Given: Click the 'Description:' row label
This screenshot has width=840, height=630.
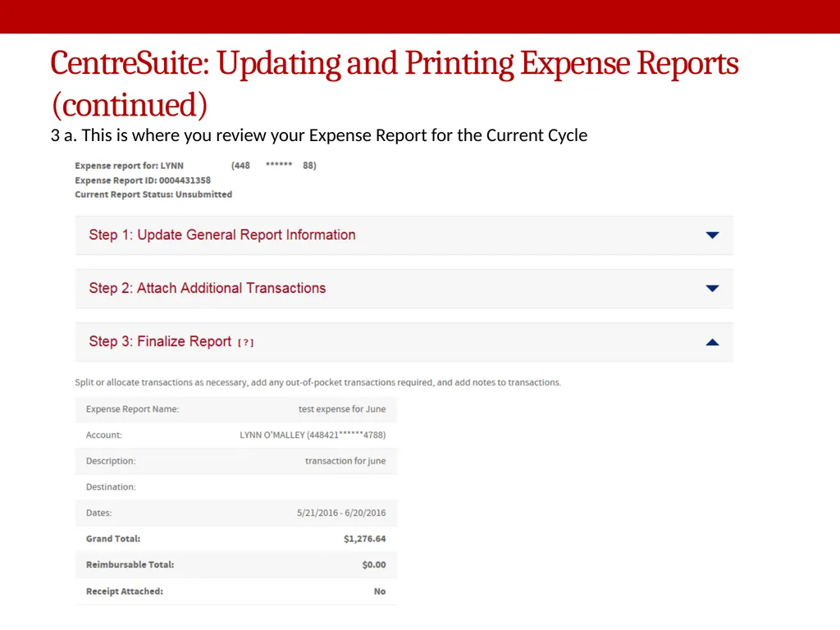Looking at the screenshot, I should 111,461.
